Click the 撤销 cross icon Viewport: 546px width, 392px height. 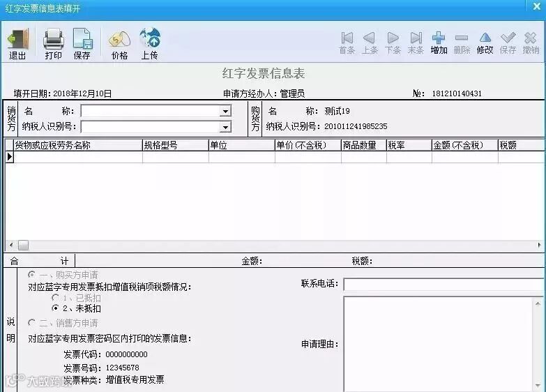coord(531,38)
